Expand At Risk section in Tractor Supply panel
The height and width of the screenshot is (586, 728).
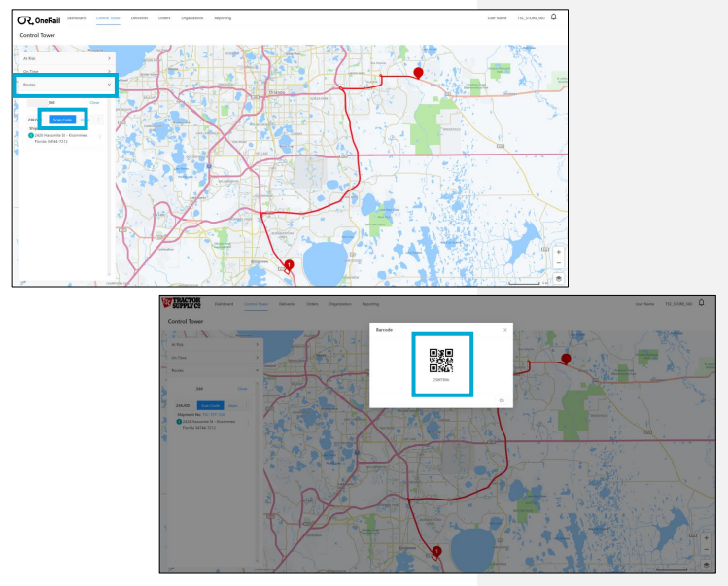(215, 345)
